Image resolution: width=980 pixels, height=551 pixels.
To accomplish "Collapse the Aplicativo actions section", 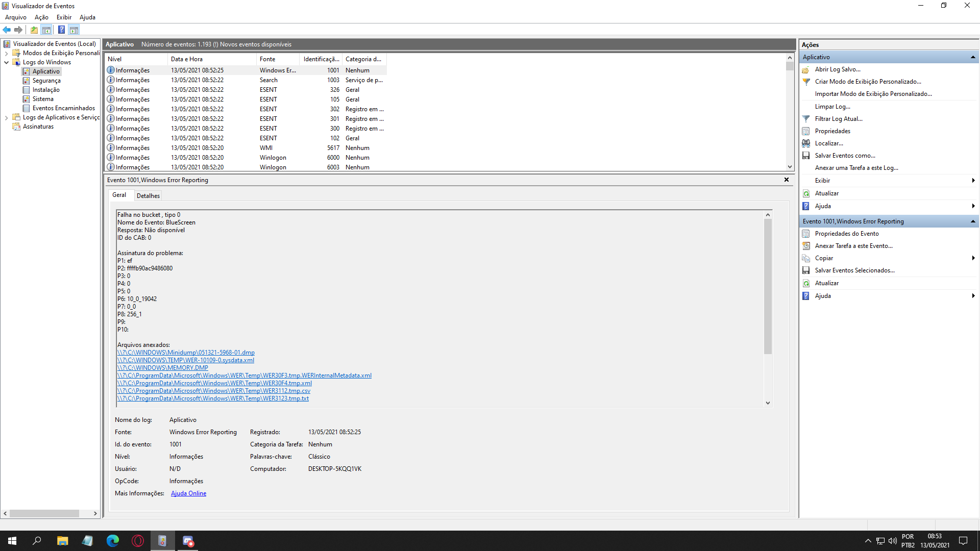I will (x=973, y=57).
